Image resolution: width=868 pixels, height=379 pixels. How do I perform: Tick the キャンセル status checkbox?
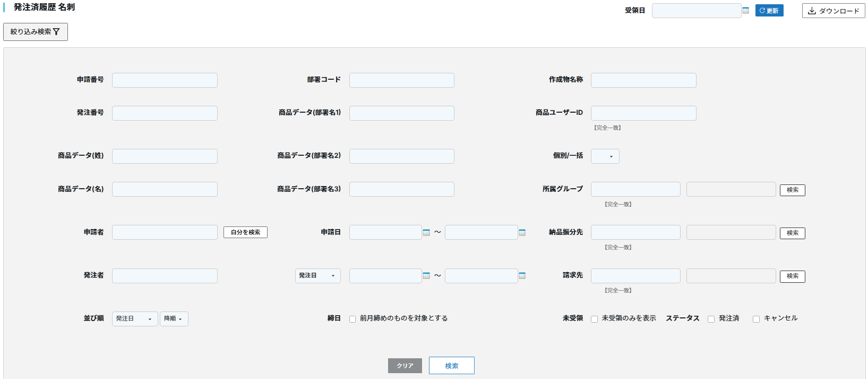click(x=756, y=319)
